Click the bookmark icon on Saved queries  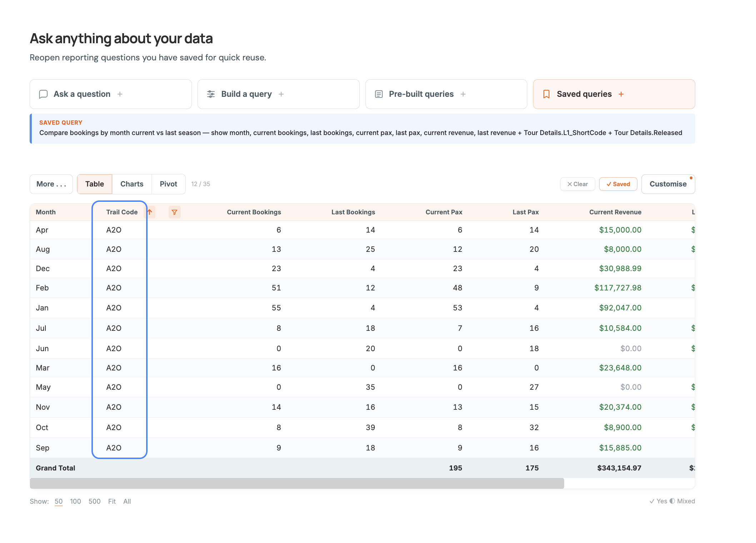pyautogui.click(x=546, y=94)
